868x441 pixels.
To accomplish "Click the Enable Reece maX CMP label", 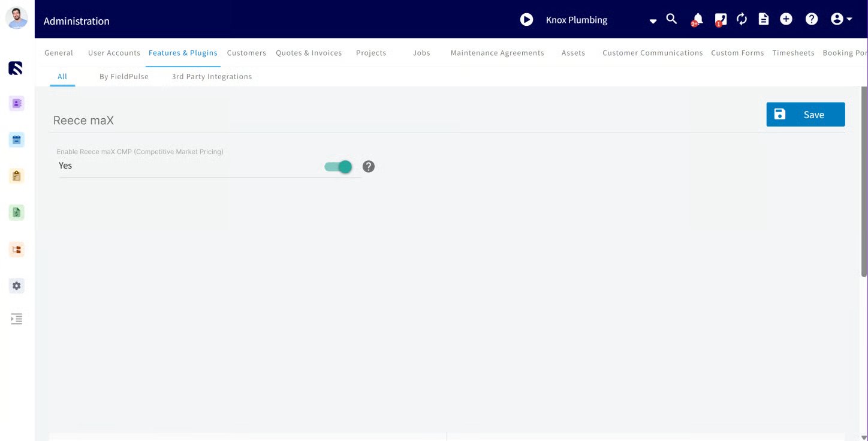I will click(140, 152).
